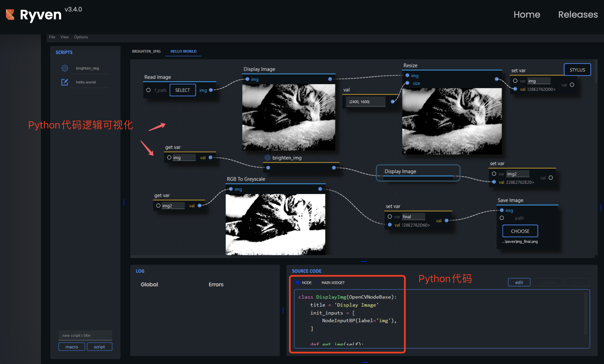
Task: Click f_path exec port on Read Image
Action: coord(148,90)
